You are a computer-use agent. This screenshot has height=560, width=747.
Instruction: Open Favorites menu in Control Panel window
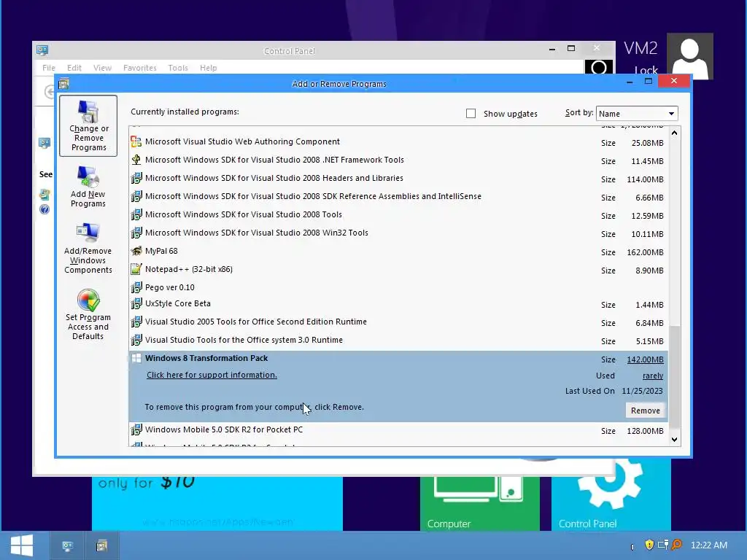coord(140,68)
